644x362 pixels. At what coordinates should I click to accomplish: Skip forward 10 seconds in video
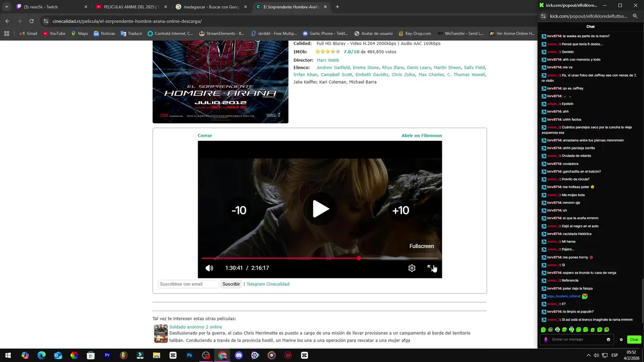[x=400, y=210]
